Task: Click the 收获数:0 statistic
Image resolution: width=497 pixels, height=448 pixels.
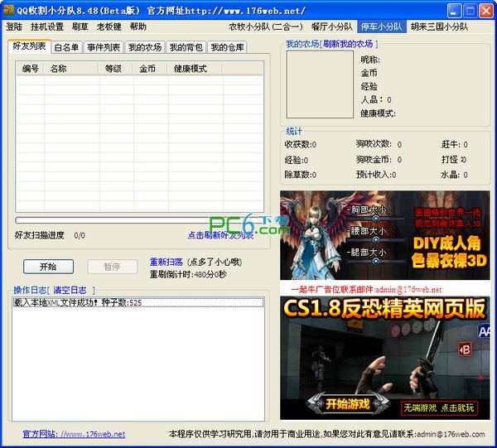Action: tap(300, 144)
